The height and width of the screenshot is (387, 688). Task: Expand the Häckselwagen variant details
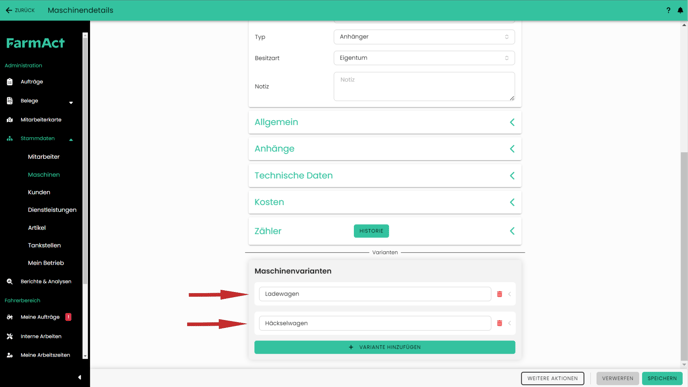[x=509, y=323]
